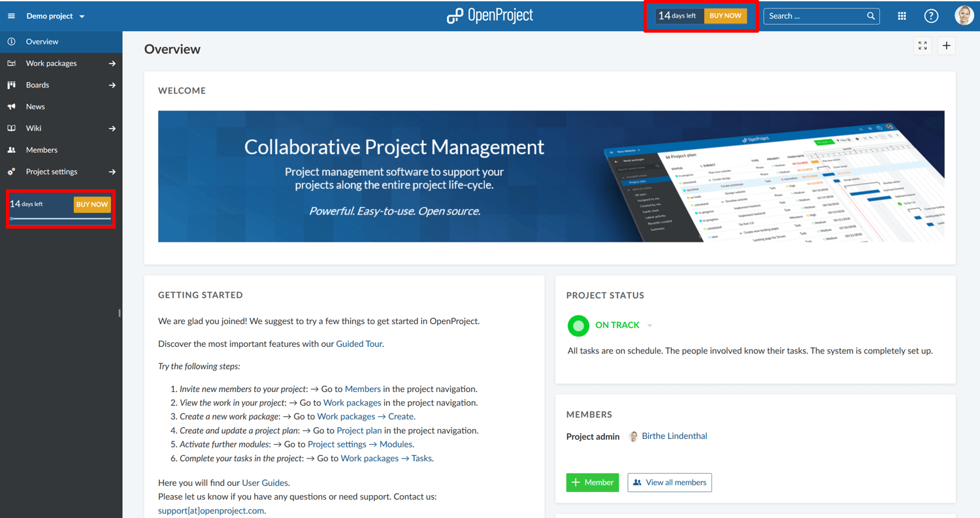Click the green Member button
The height and width of the screenshot is (518, 980).
pyautogui.click(x=592, y=482)
